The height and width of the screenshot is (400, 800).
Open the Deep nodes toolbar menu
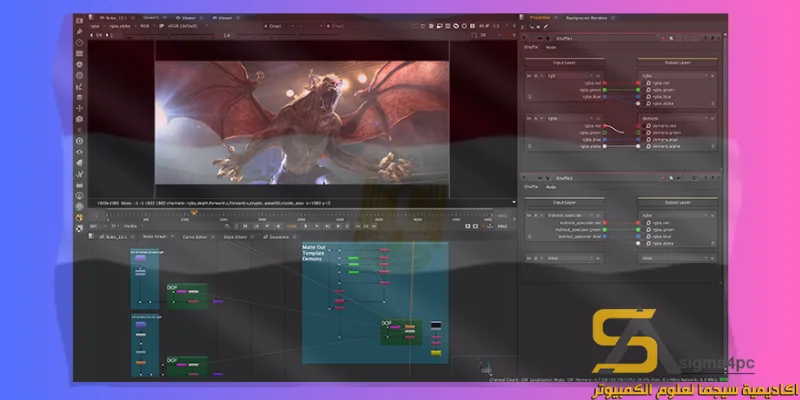click(x=80, y=141)
